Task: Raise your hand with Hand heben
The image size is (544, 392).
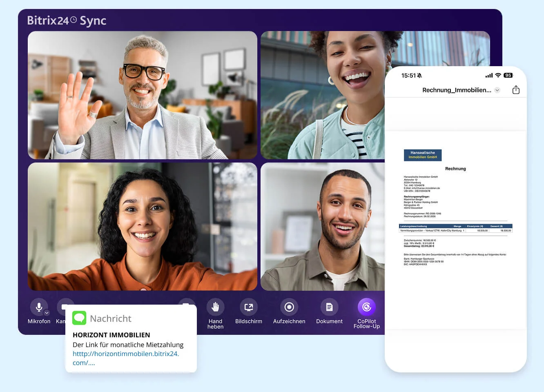Action: tap(215, 307)
